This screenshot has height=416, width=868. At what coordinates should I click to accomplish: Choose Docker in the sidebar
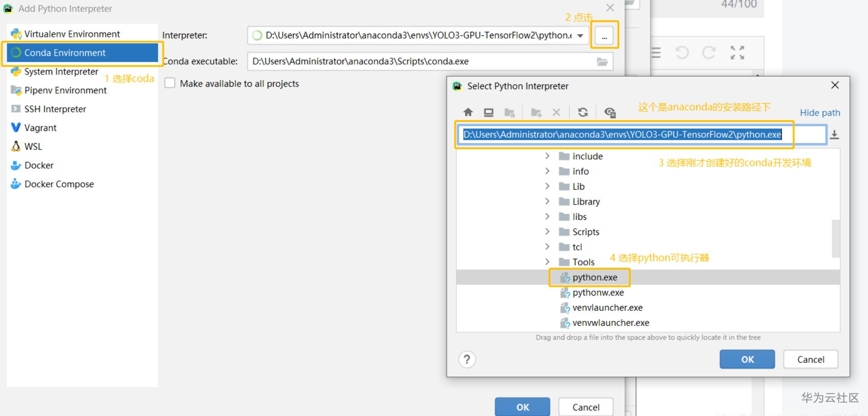pyautogui.click(x=82, y=165)
